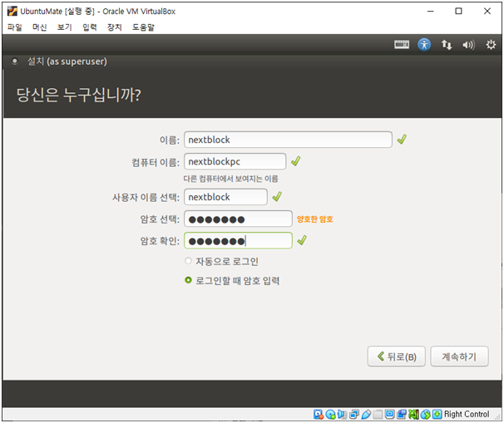Screen dimensions: 504x423
Task: Select the 자동으로 로그인 radio option
Action: click(188, 261)
